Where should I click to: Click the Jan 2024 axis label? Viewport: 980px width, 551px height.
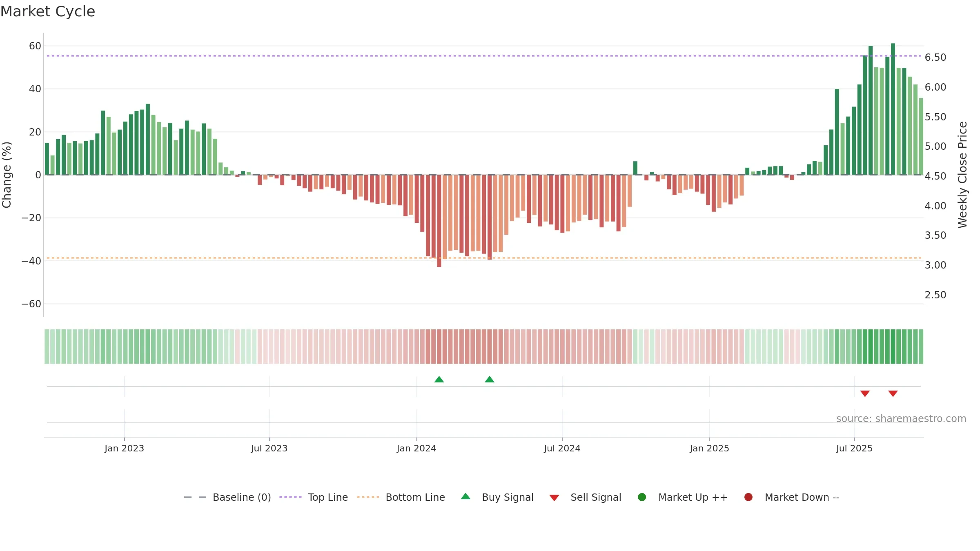[416, 449]
